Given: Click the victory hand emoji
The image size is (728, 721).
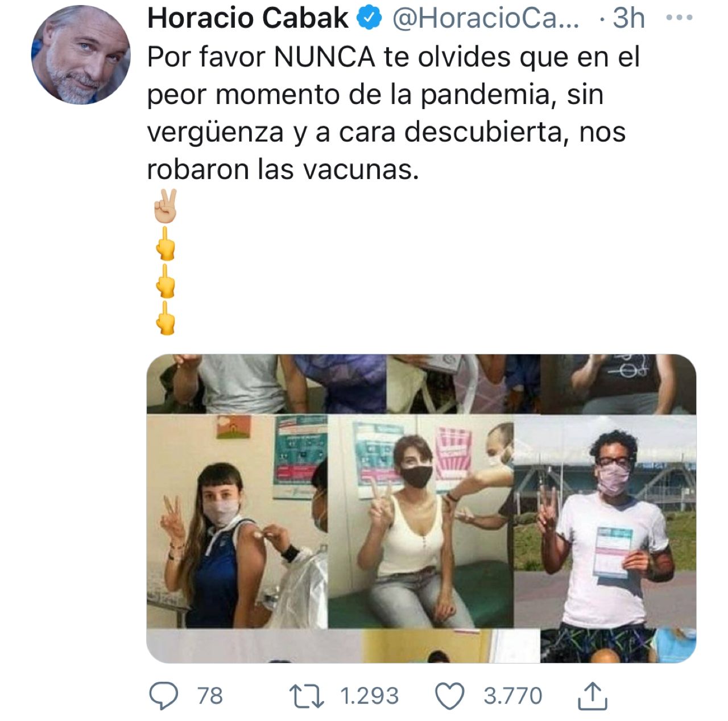Looking at the screenshot, I should coord(166,206).
